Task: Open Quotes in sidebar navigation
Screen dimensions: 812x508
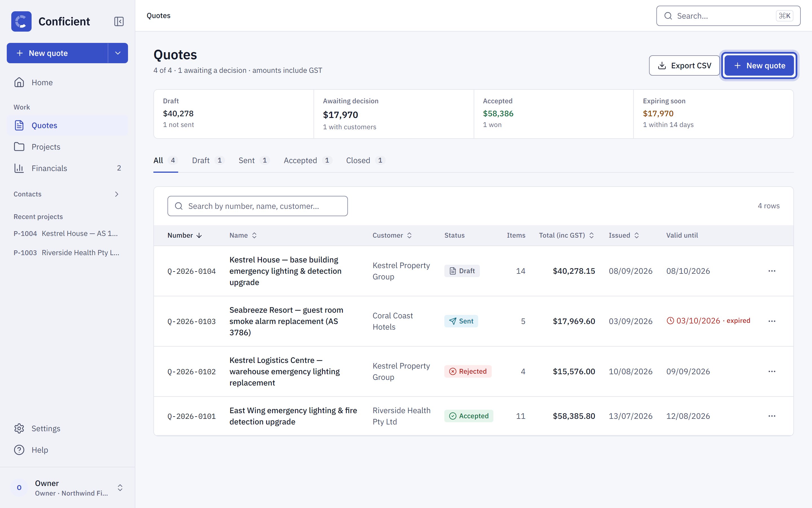Action: (67, 125)
